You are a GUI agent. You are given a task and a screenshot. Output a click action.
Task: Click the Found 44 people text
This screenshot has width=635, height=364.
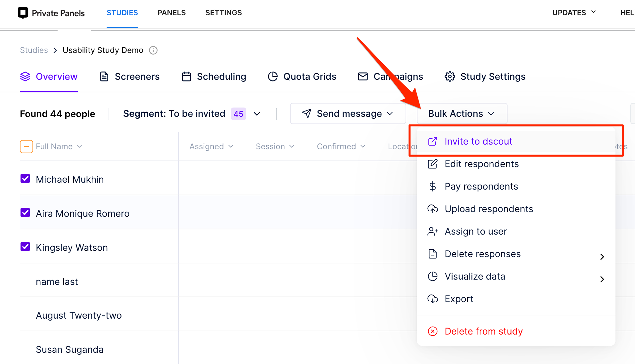pos(58,114)
